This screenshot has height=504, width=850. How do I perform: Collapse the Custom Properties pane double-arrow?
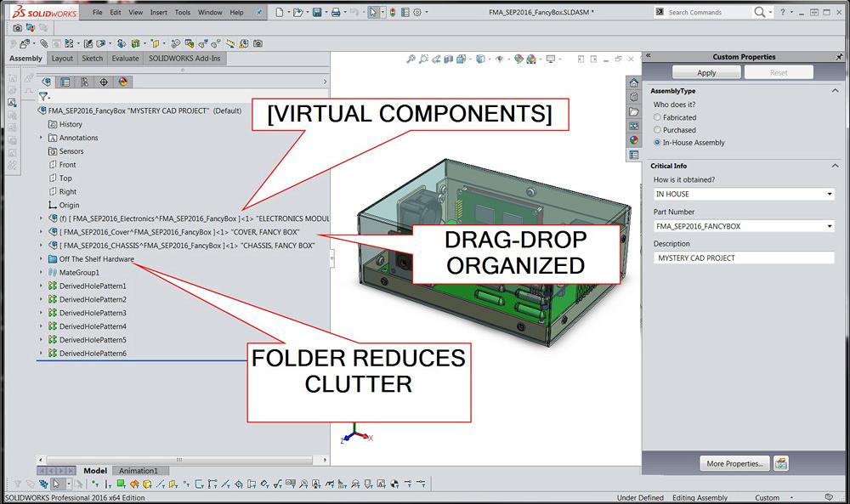[649, 56]
